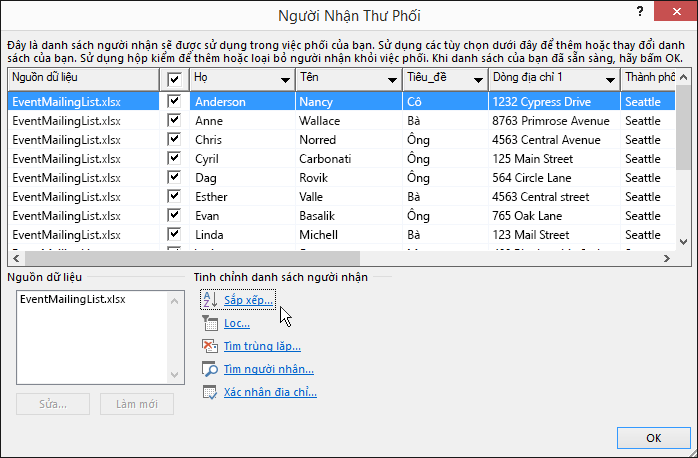Viewport: 698px width, 458px height.
Task: Uncheck the Esther recipient checkbox
Action: (174, 196)
